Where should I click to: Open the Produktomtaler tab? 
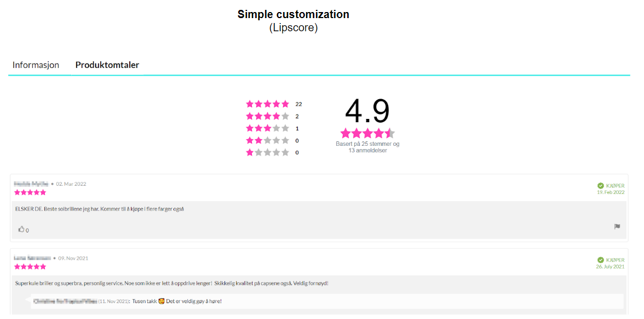point(107,65)
